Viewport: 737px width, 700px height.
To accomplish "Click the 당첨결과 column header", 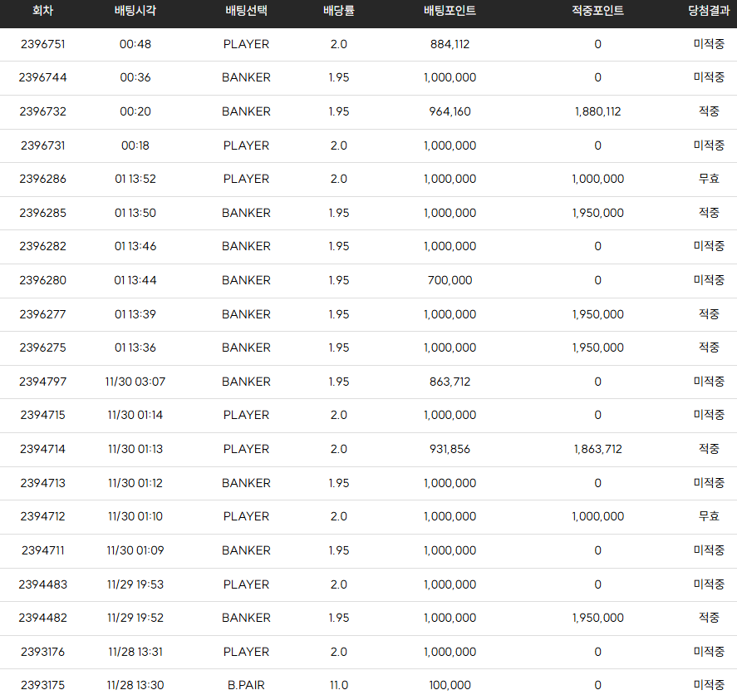I will click(709, 10).
